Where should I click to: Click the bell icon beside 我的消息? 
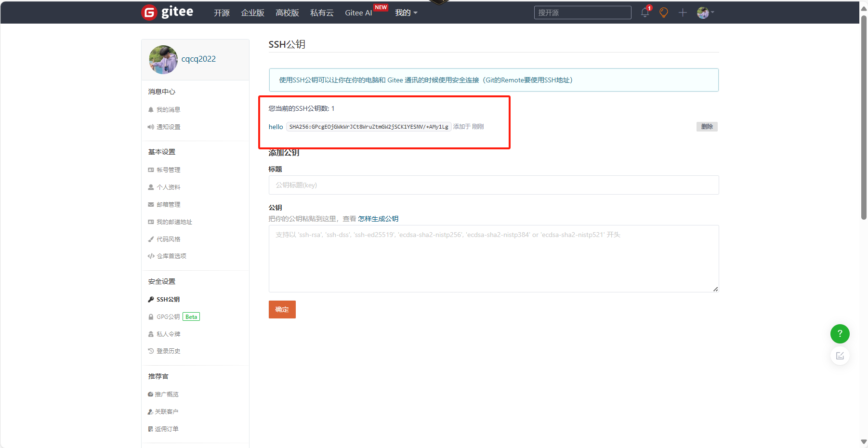(151, 110)
